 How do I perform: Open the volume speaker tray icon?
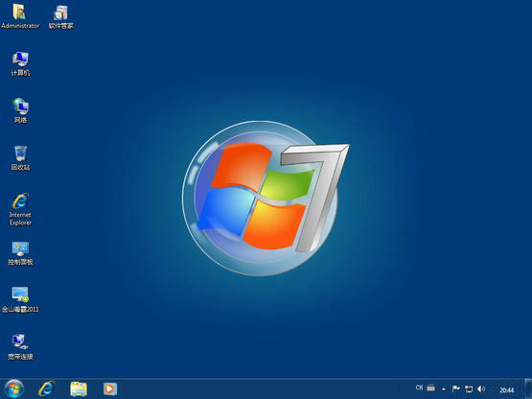(481, 388)
